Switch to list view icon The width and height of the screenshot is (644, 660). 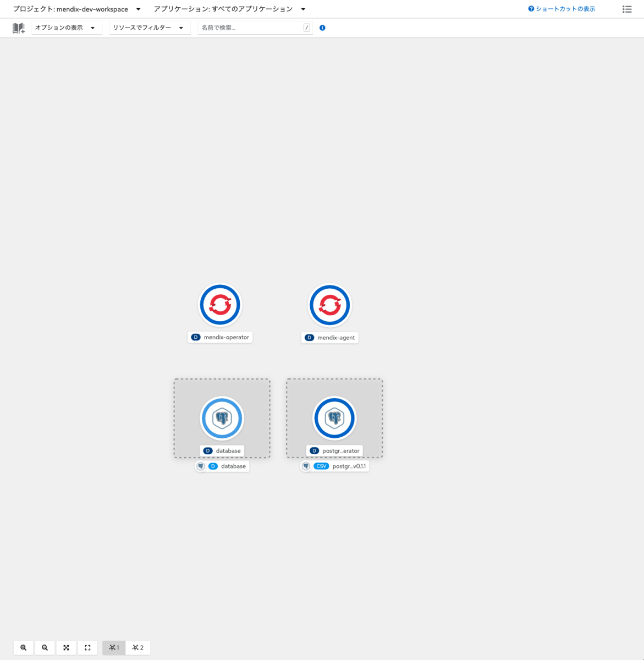click(627, 9)
